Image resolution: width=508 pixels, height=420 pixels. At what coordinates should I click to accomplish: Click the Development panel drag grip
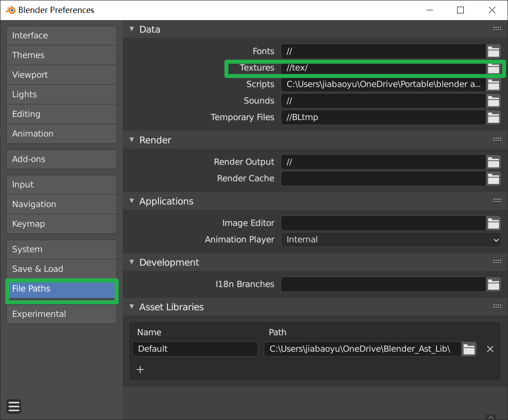pos(497,262)
